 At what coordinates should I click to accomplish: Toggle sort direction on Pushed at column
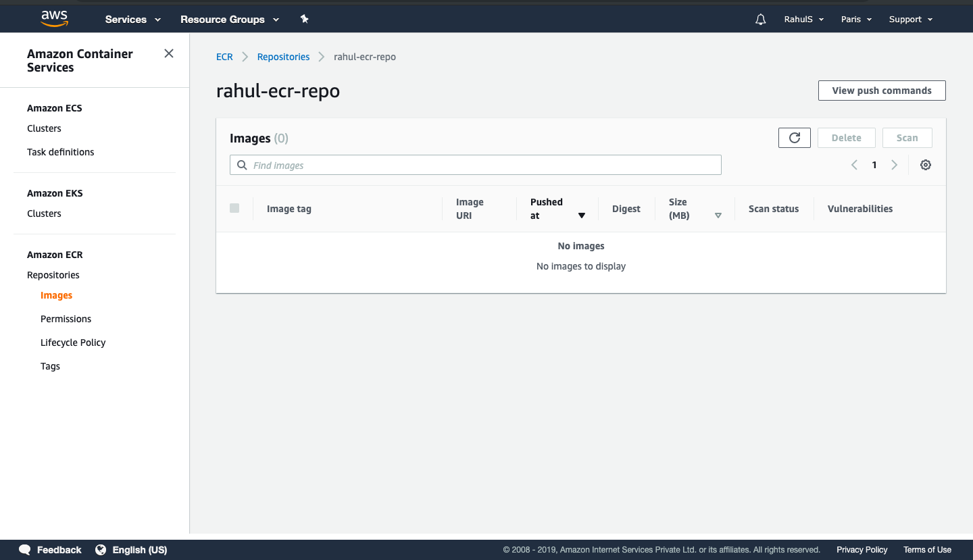click(582, 215)
